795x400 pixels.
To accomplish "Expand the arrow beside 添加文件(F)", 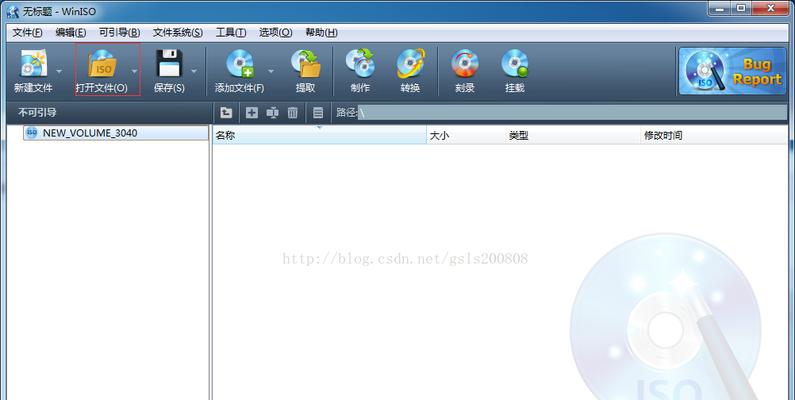I will click(x=271, y=71).
